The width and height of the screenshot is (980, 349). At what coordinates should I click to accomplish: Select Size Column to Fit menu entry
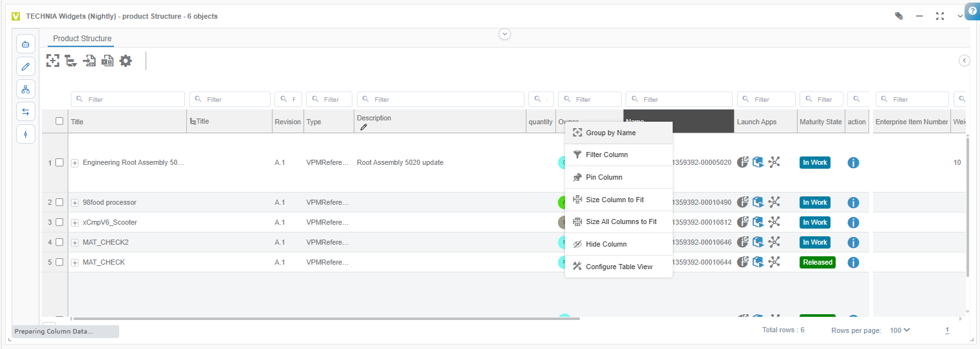[619, 200]
